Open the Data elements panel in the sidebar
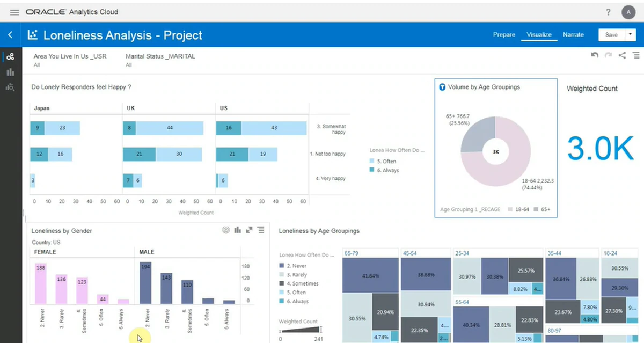644x343 pixels. coord(10,56)
